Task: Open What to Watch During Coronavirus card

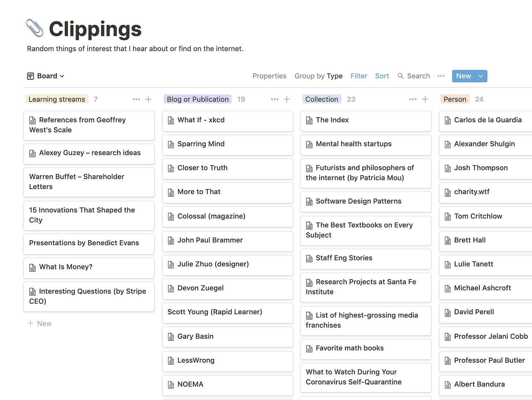Action: (366, 377)
